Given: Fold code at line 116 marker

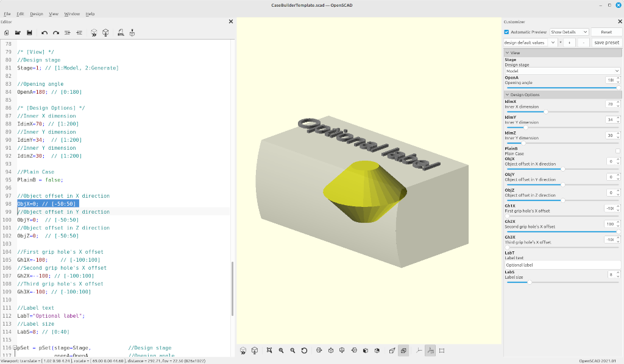Looking at the screenshot, I should (15, 348).
